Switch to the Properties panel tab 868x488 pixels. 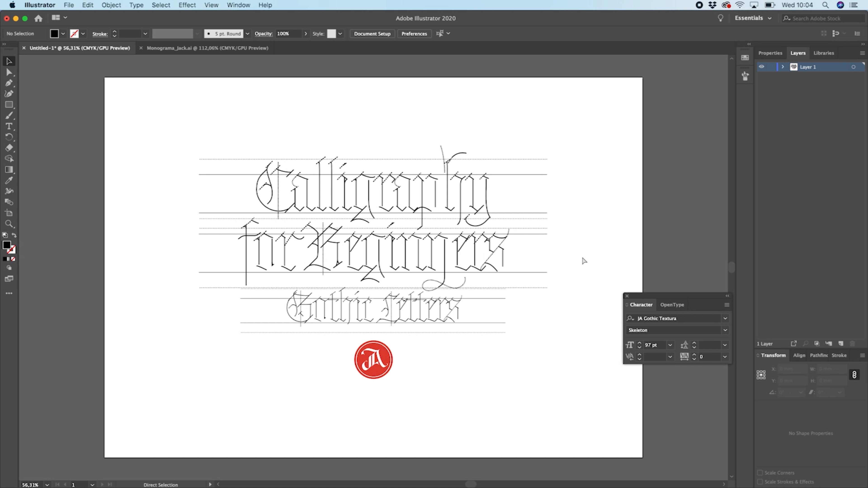point(770,53)
